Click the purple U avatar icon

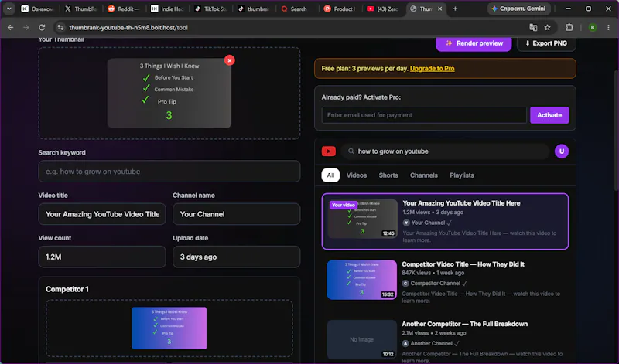click(x=562, y=151)
